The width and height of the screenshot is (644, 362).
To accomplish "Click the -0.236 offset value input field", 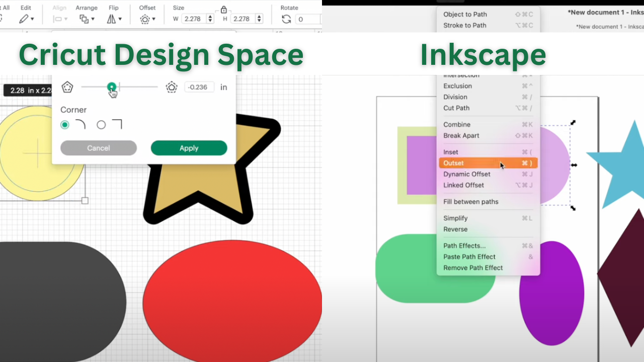I will click(x=199, y=87).
